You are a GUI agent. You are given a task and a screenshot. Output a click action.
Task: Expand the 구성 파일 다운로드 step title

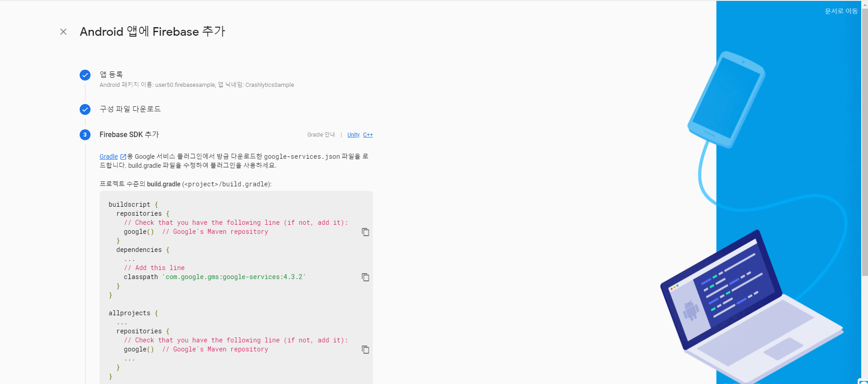[130, 109]
